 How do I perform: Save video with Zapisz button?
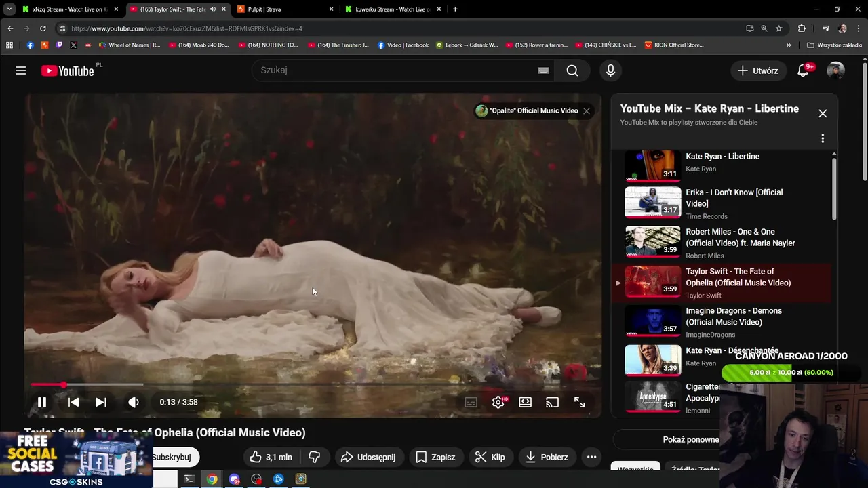tap(435, 457)
